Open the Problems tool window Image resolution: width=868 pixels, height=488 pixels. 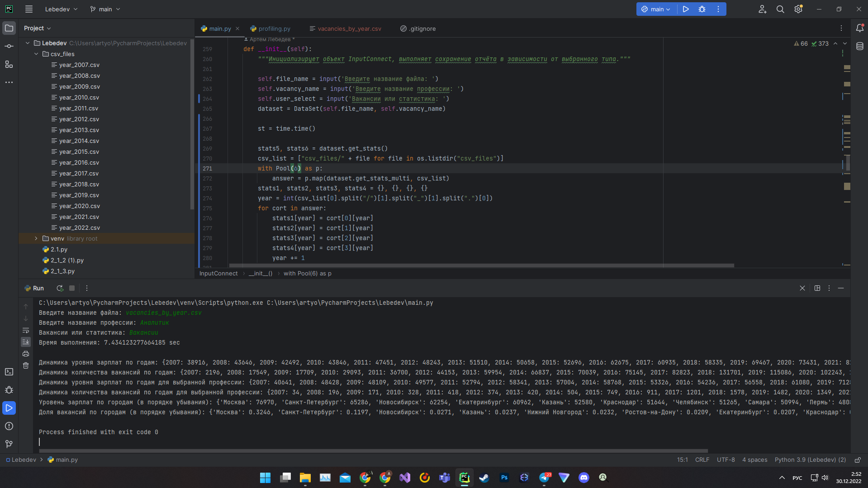(9, 426)
